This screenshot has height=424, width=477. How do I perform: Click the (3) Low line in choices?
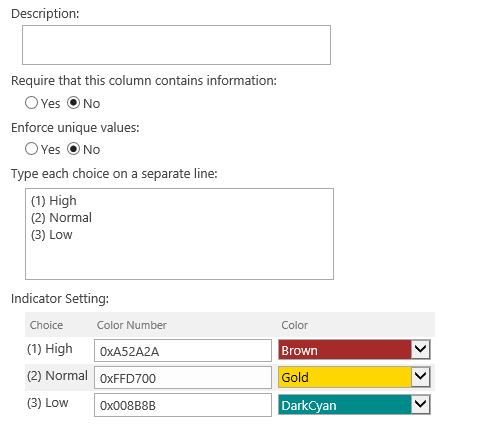[x=52, y=235]
